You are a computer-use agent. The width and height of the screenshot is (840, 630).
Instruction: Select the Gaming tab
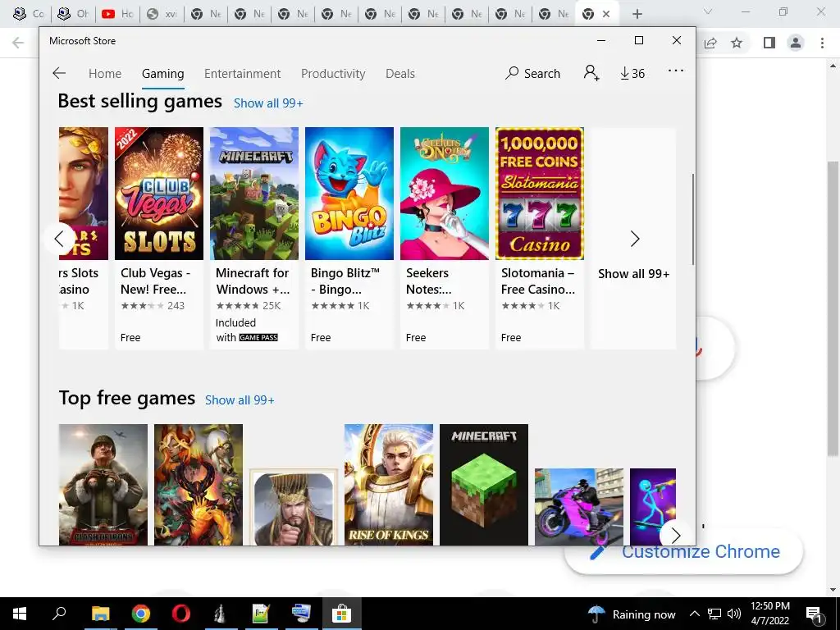pyautogui.click(x=163, y=73)
